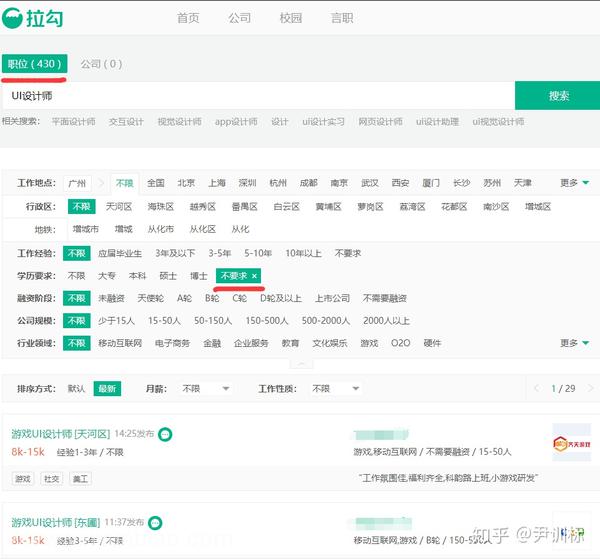Filter company size 2000人以上
600x559 pixels.
click(386, 321)
